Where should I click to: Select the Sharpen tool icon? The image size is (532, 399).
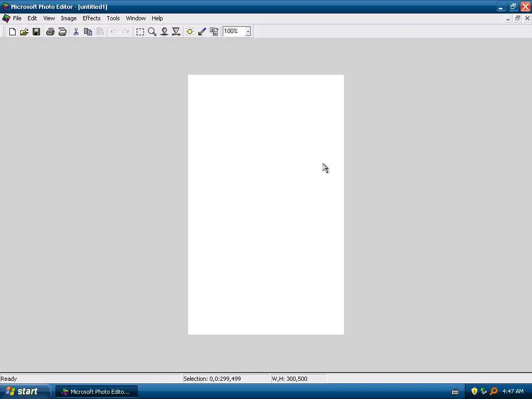176,32
